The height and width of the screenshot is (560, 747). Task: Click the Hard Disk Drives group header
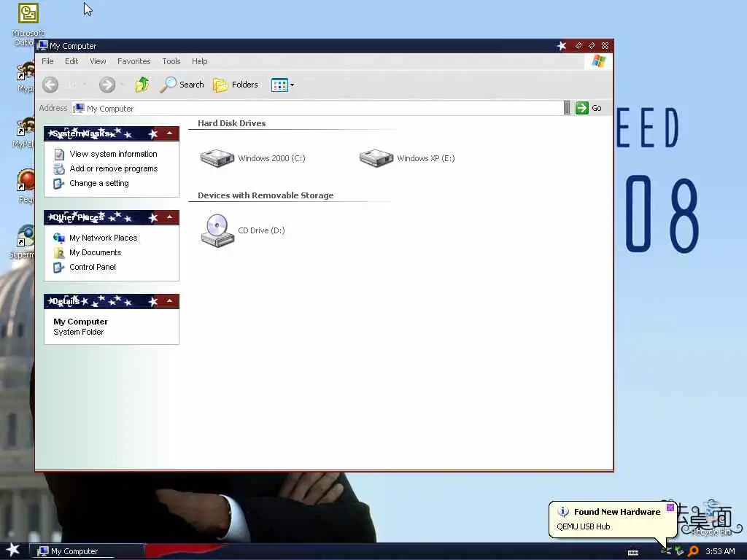(x=232, y=123)
